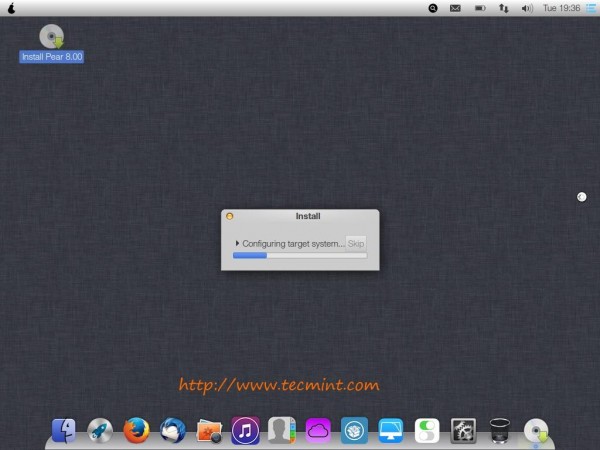
Task: Open Firefox from the dock
Action: tap(136, 430)
